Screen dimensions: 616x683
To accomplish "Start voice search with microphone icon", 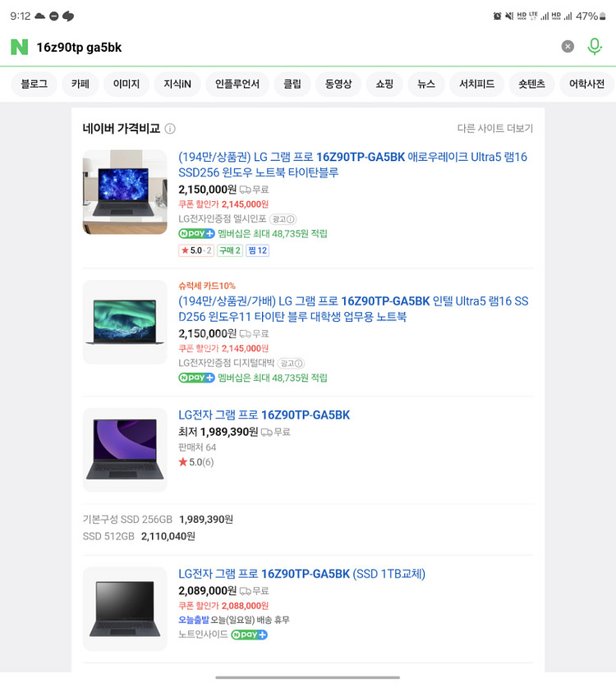I will pos(594,47).
